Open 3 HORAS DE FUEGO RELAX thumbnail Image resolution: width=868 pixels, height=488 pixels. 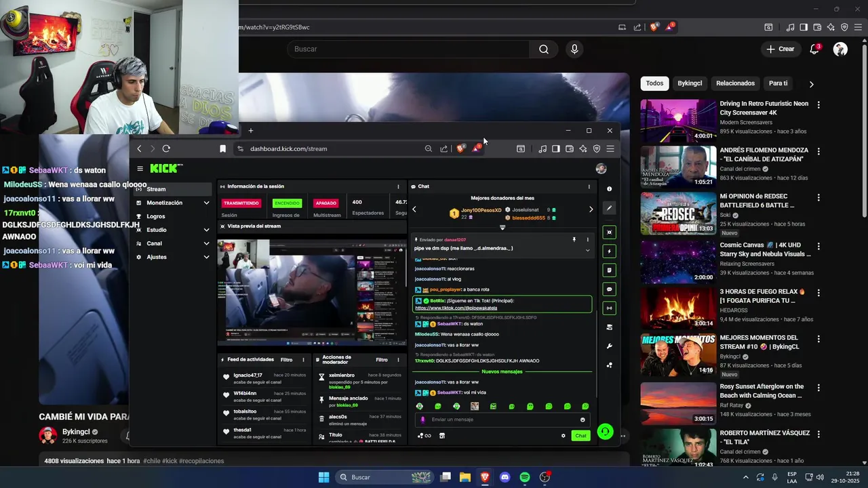coord(678,308)
